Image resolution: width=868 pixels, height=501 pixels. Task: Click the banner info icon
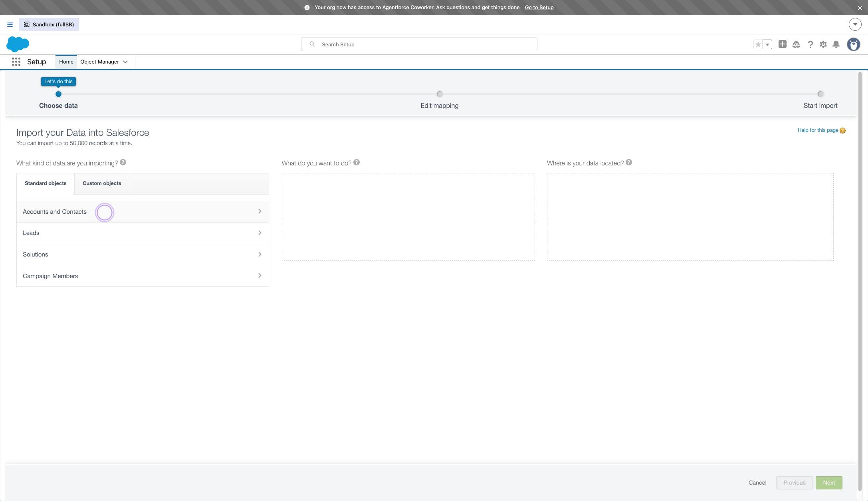307,8
